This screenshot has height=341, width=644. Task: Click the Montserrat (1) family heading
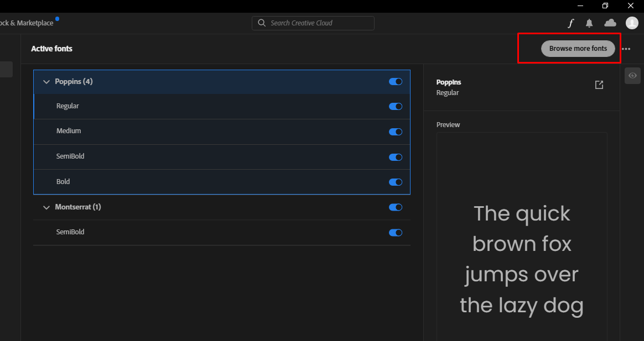coord(78,207)
